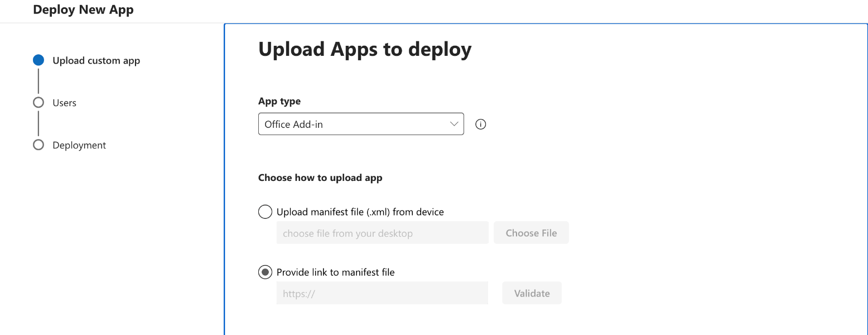Click the Upload custom app step circle
Viewport: 868px width, 335px height.
(x=38, y=60)
